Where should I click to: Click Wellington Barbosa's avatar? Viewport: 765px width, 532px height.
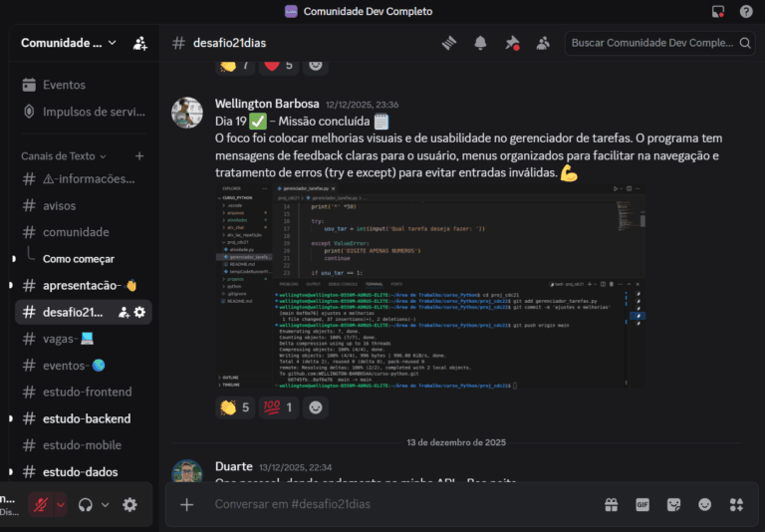click(187, 113)
